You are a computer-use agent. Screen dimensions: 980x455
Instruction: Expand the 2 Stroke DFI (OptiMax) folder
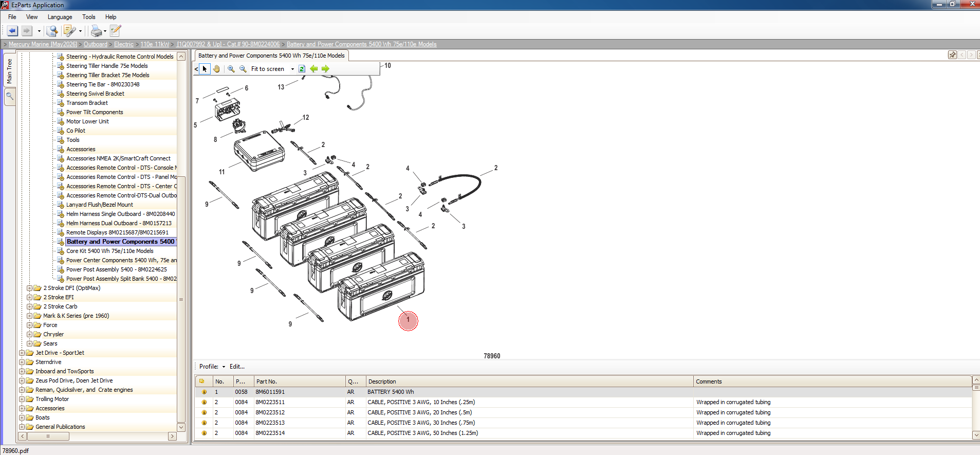pos(29,288)
